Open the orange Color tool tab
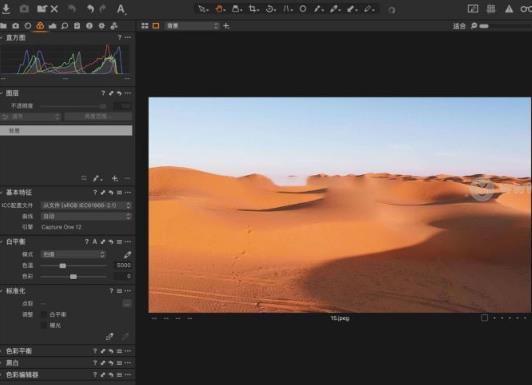The image size is (532, 385). pos(40,26)
